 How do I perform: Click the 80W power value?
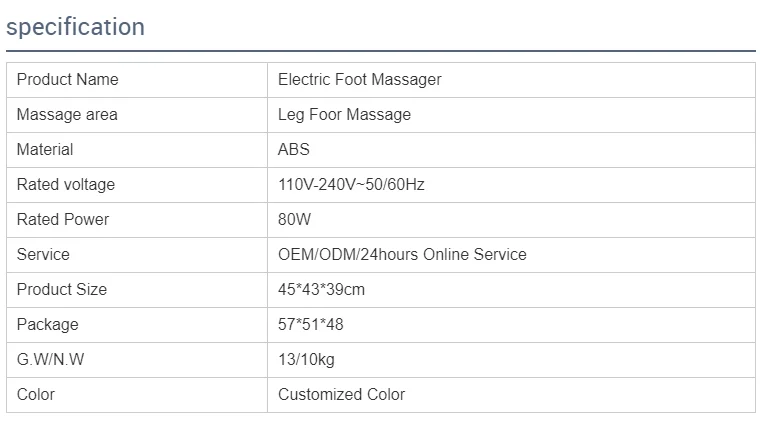pyautogui.click(x=294, y=219)
